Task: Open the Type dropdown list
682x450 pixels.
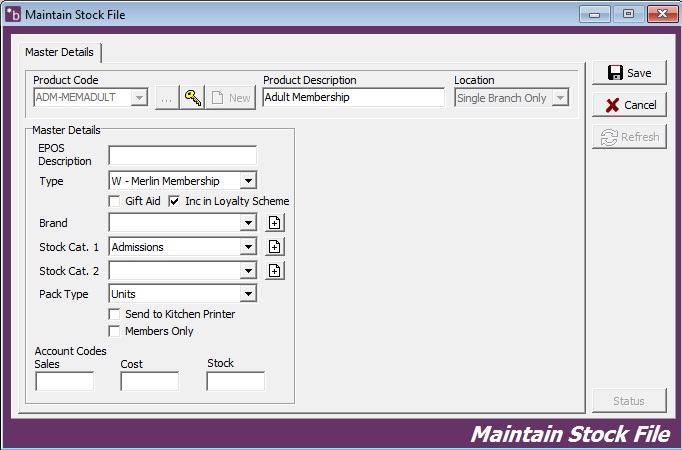Action: click(248, 181)
